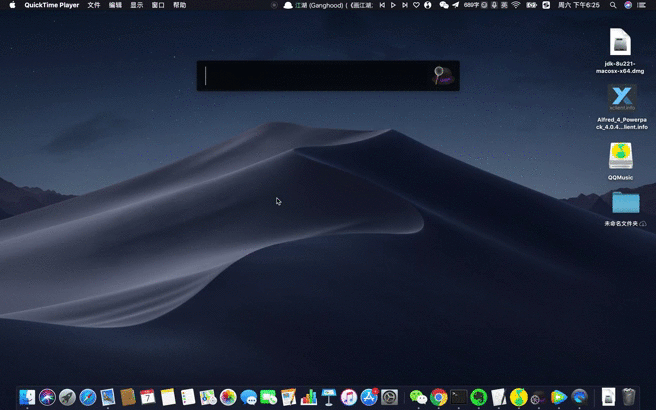Open Wi-Fi status menu

tap(516, 5)
